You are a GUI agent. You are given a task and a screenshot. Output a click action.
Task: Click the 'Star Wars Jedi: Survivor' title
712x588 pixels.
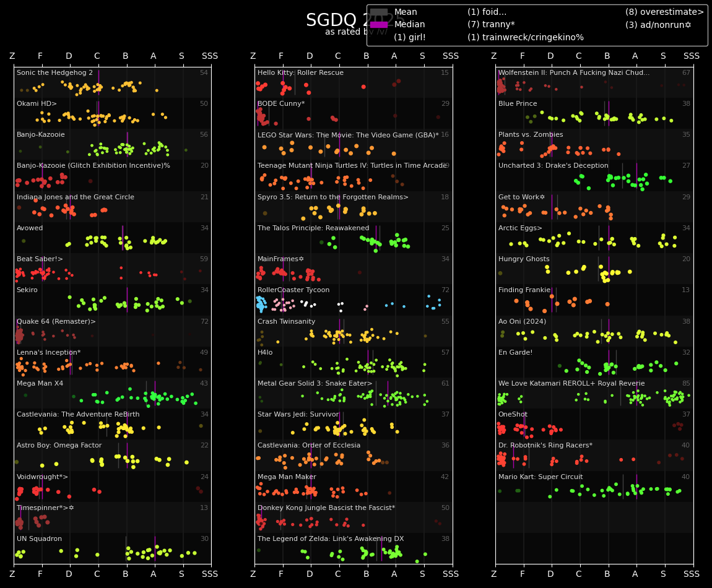298,414
